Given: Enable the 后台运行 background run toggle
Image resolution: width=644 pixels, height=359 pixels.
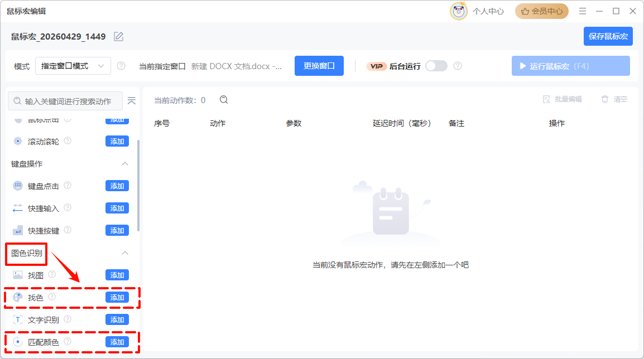Looking at the screenshot, I should 436,66.
